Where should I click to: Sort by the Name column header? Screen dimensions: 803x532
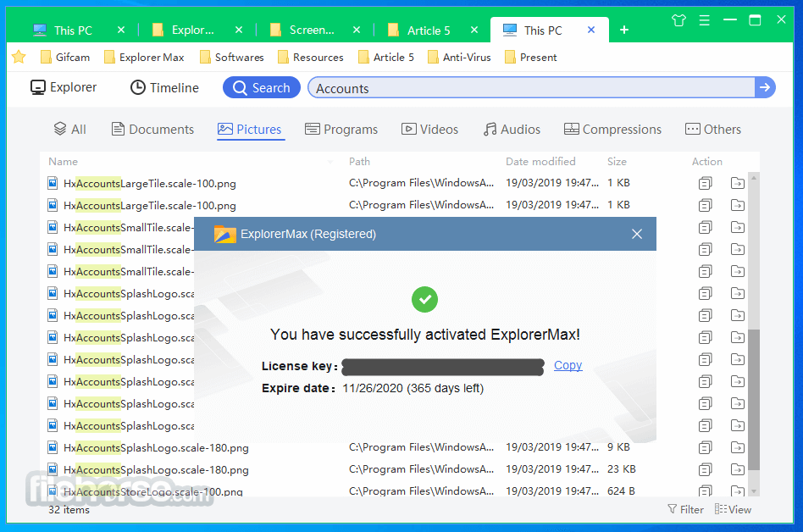63,162
